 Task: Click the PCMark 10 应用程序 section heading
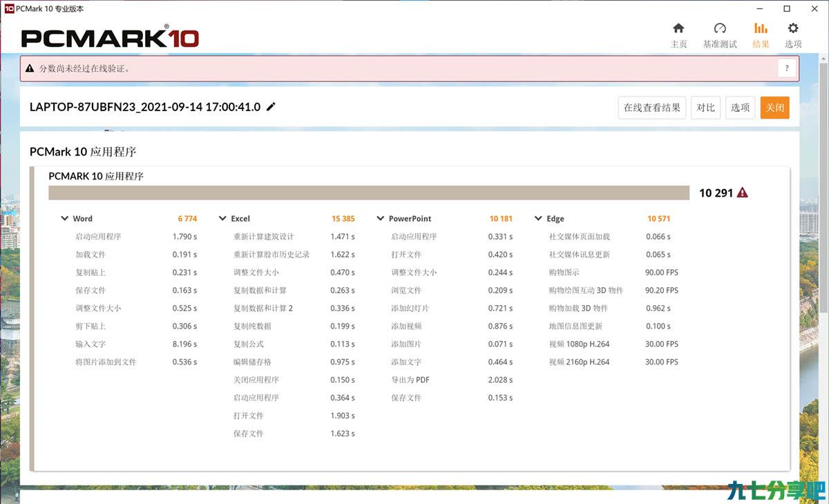[x=83, y=152]
